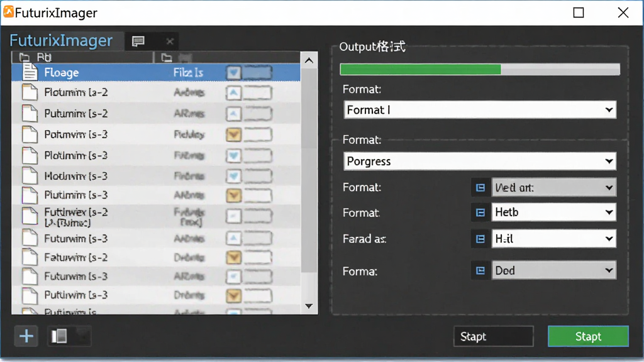Click the plus add button
The image size is (644, 362).
[26, 337]
